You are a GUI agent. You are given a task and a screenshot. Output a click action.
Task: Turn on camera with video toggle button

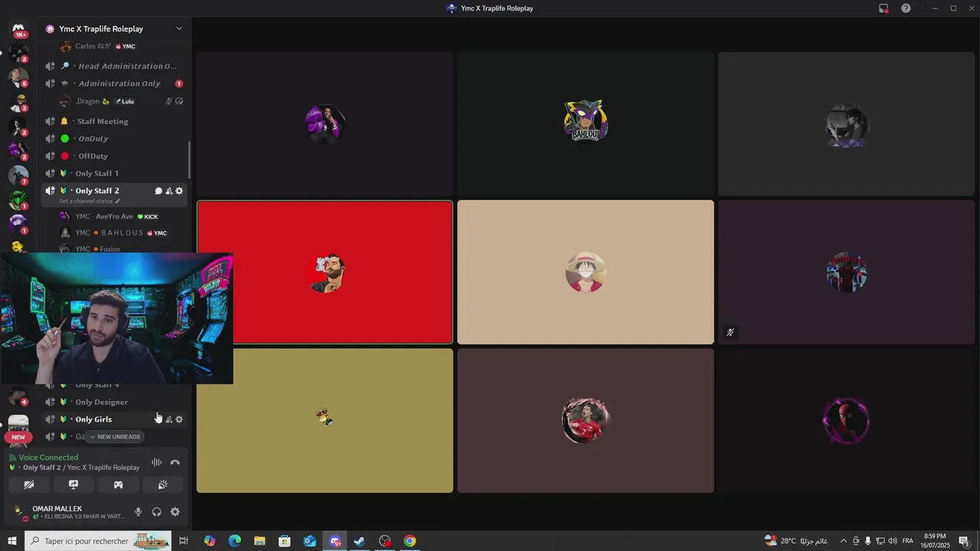point(29,484)
